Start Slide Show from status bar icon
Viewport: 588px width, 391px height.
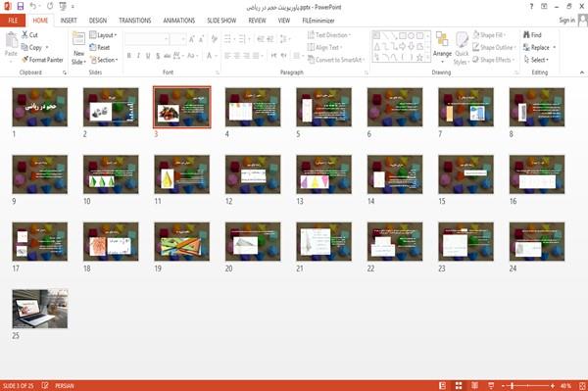491,385
